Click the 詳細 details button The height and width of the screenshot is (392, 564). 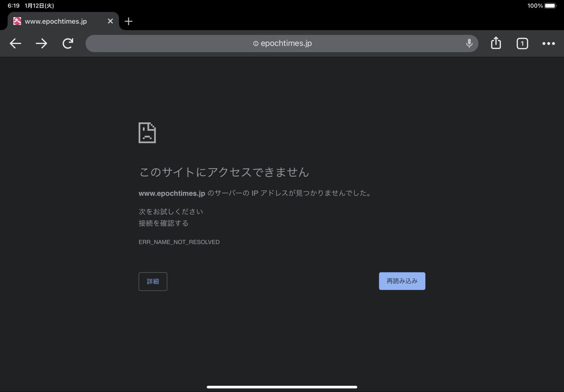pos(153,282)
